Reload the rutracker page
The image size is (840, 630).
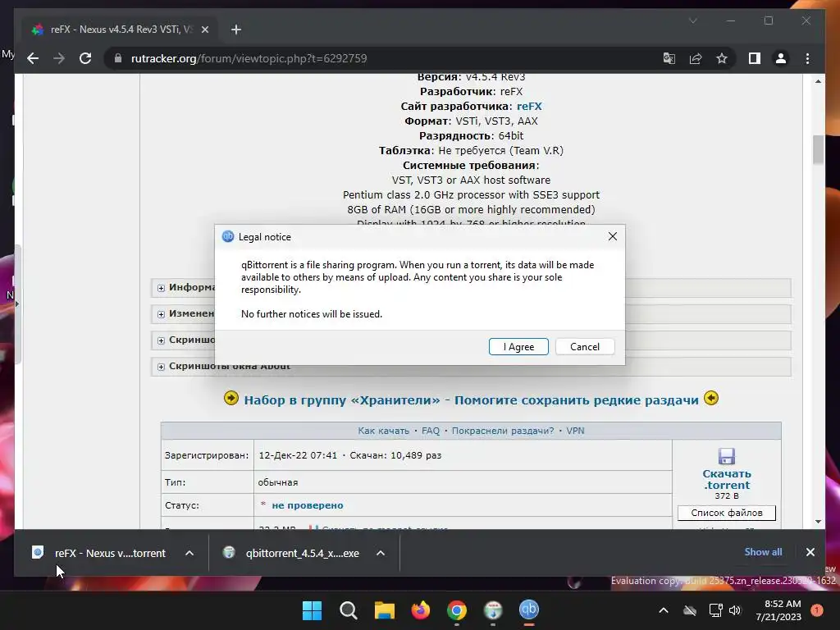pos(85,58)
